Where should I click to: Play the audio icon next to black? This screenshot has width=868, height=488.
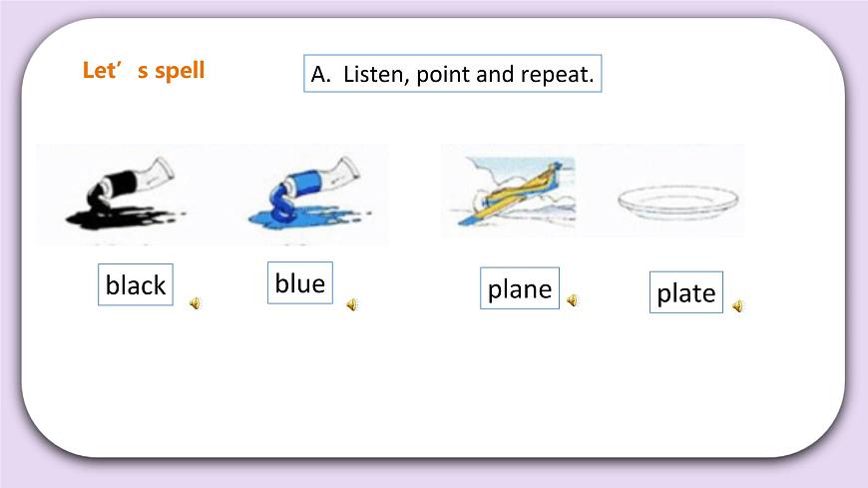(x=195, y=303)
